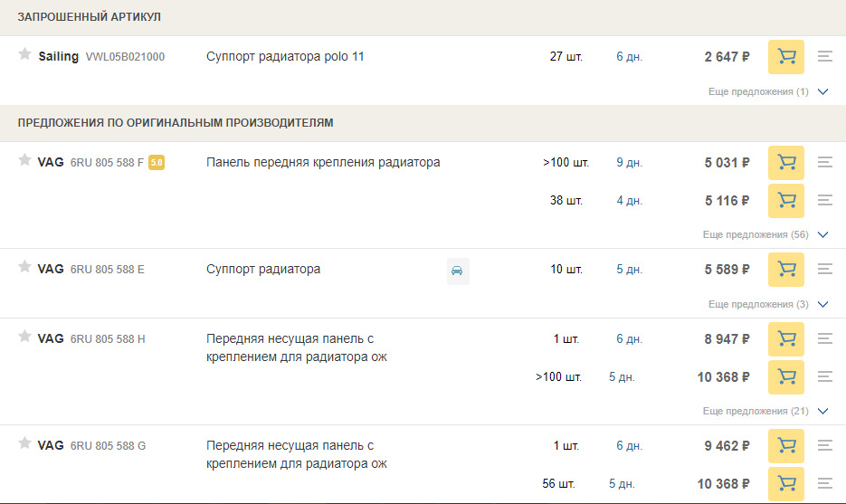Expand "Еще предложения (3)"
Viewport: 846px width, 504px height.
[768, 304]
